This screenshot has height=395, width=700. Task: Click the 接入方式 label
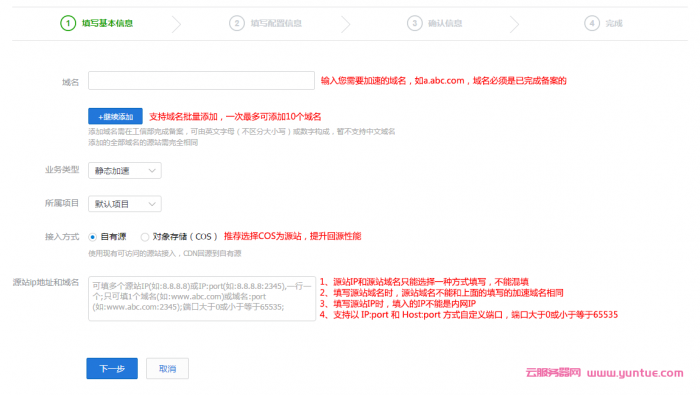(62, 237)
